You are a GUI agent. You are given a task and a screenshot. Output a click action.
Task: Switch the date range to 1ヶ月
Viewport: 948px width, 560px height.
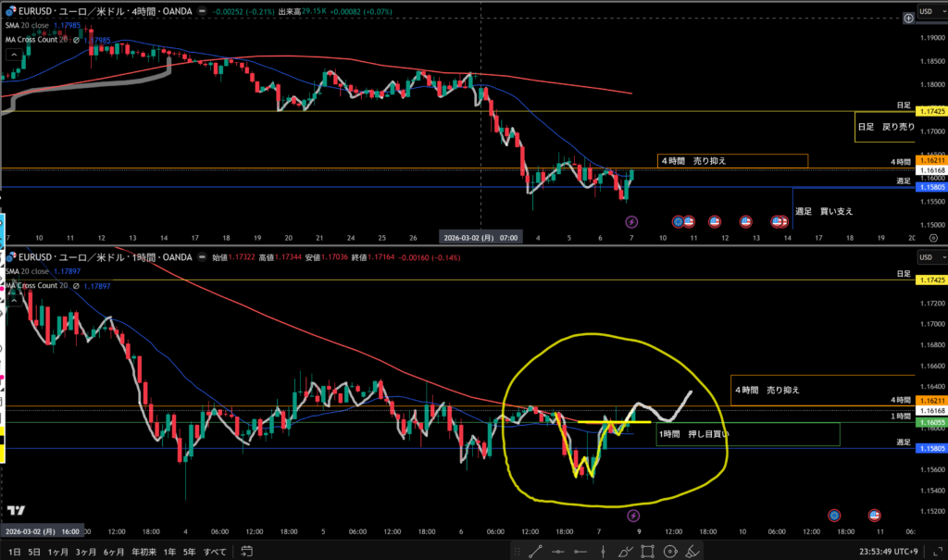59,552
